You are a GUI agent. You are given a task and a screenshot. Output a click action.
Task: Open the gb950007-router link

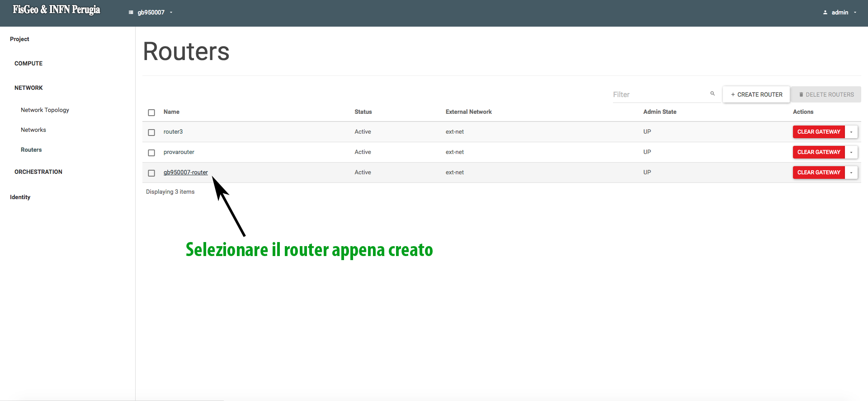(185, 172)
